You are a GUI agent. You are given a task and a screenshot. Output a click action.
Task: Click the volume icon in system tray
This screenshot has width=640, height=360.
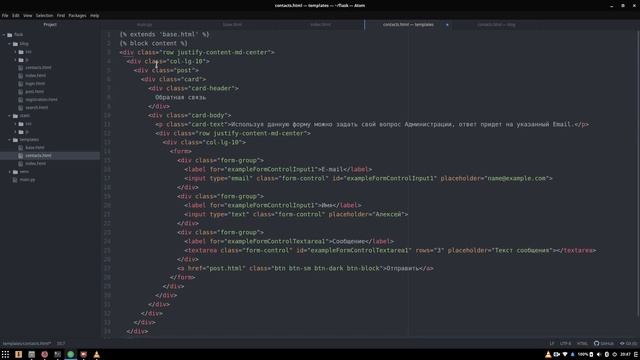tap(599, 355)
